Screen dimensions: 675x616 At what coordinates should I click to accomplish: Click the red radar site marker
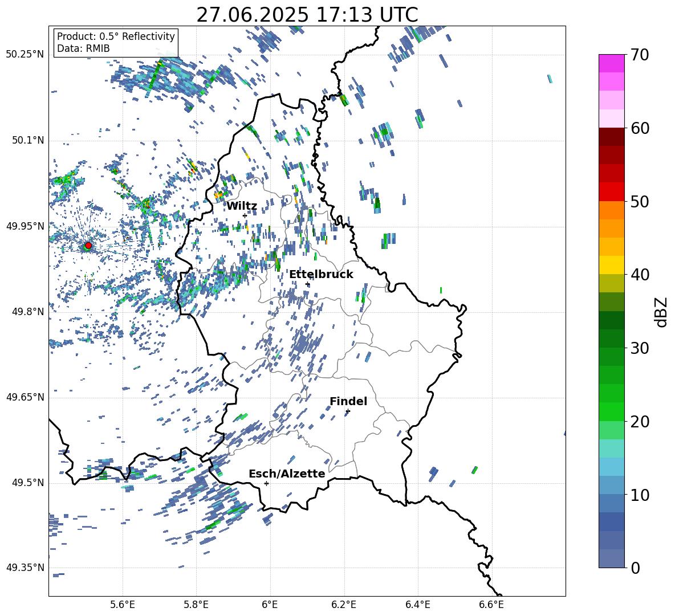[x=88, y=246]
